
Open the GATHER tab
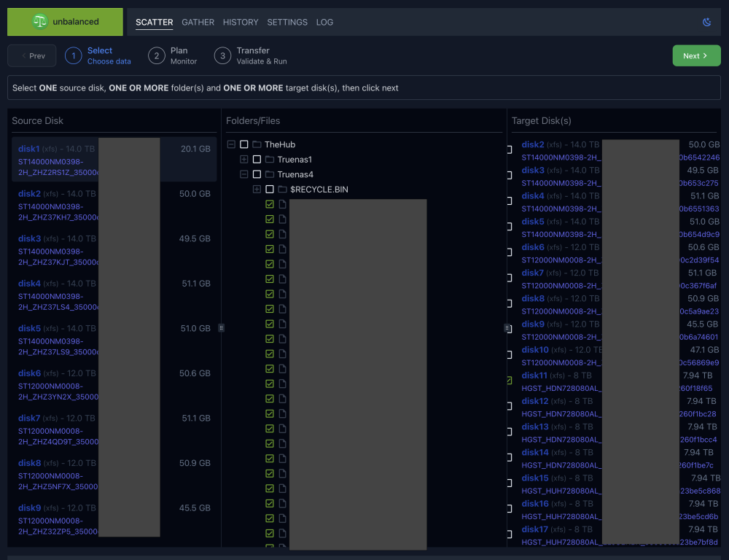[x=198, y=23]
